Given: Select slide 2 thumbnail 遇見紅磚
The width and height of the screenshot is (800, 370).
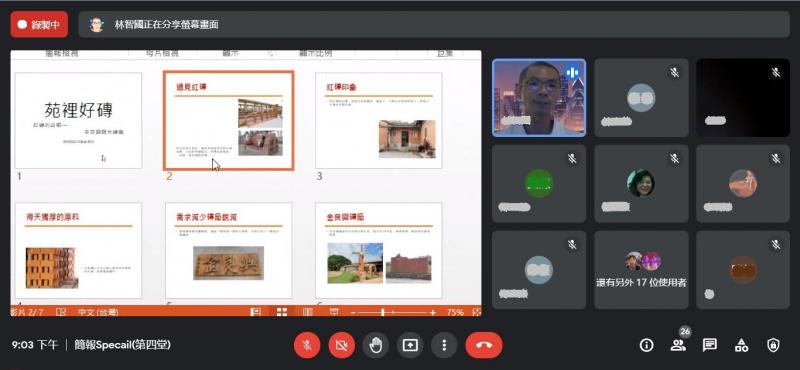Looking at the screenshot, I should coord(229,120).
